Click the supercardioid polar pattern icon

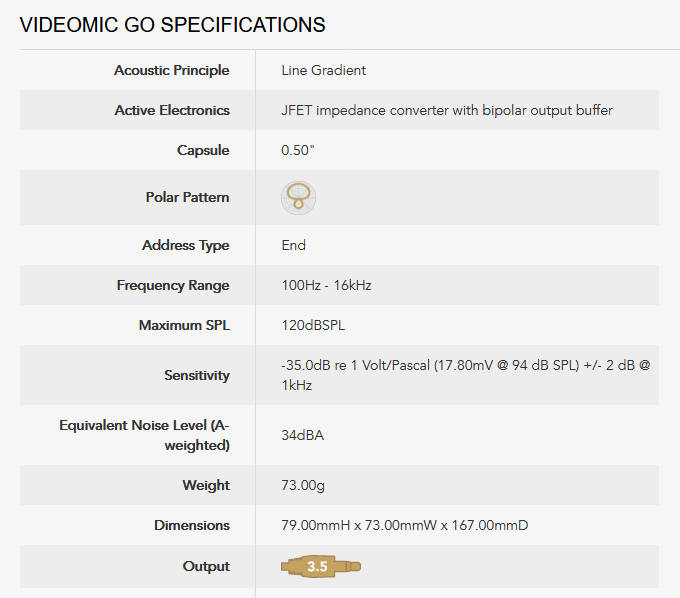click(x=298, y=198)
